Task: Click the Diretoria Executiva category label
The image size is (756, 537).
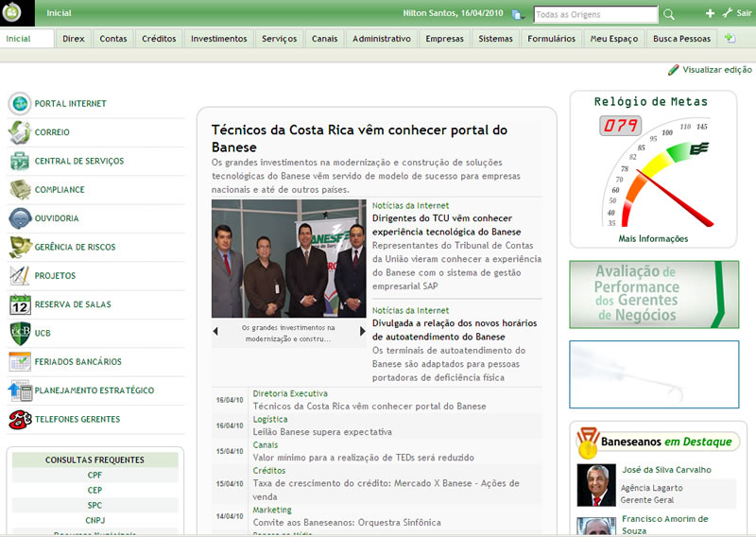Action: 290,393
